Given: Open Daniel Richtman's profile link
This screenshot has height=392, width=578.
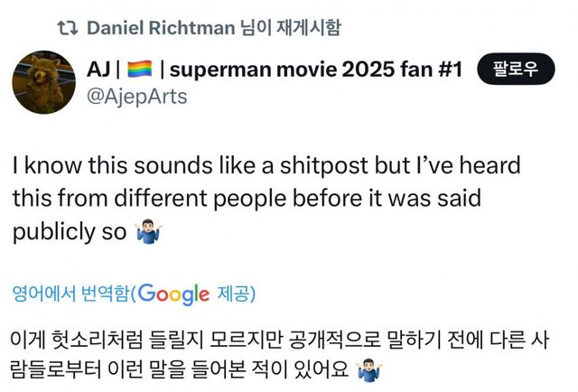Looking at the screenshot, I should tap(159, 27).
